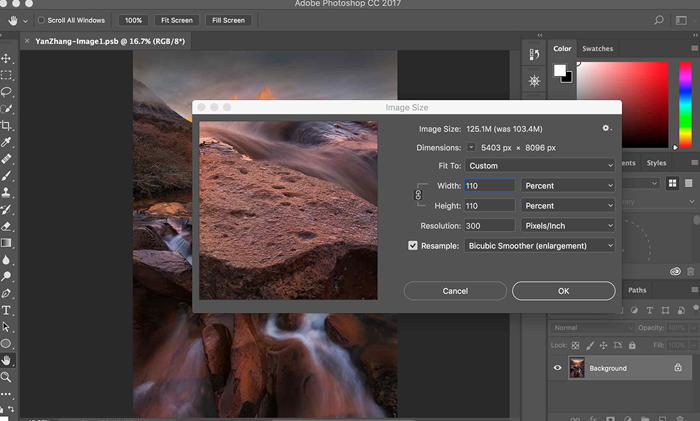700x421 pixels.
Task: Hide the Background layer with eye icon
Action: click(557, 368)
